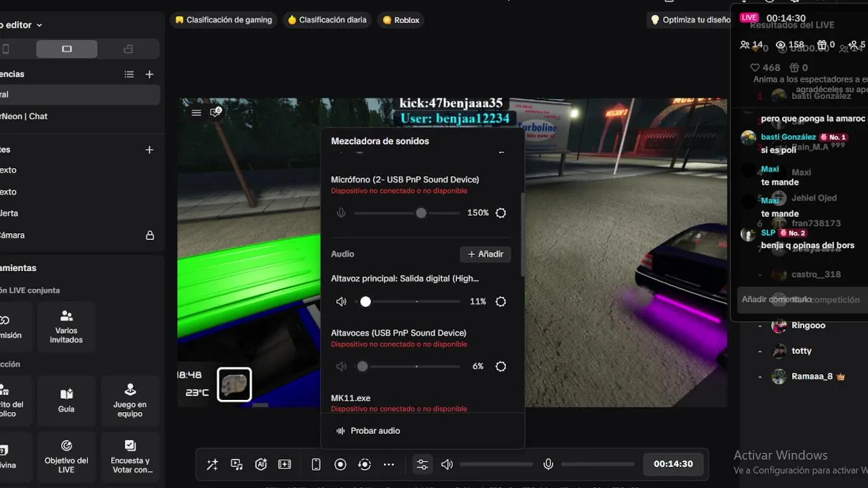Mute Micrófono USB PnP Sound Device in the mixer
The height and width of the screenshot is (488, 868).
coord(341,213)
